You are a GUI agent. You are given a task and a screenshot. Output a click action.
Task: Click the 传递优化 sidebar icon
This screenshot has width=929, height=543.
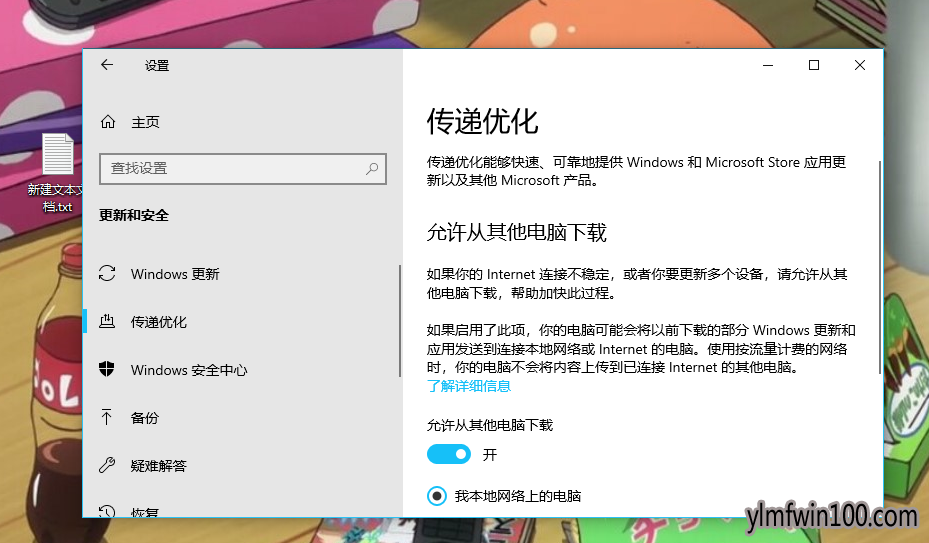(x=107, y=321)
